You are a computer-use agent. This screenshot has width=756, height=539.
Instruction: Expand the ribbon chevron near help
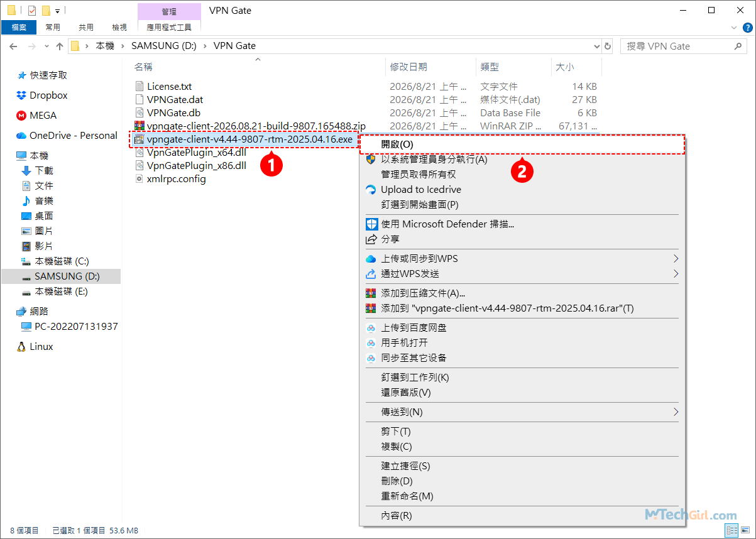click(x=735, y=28)
